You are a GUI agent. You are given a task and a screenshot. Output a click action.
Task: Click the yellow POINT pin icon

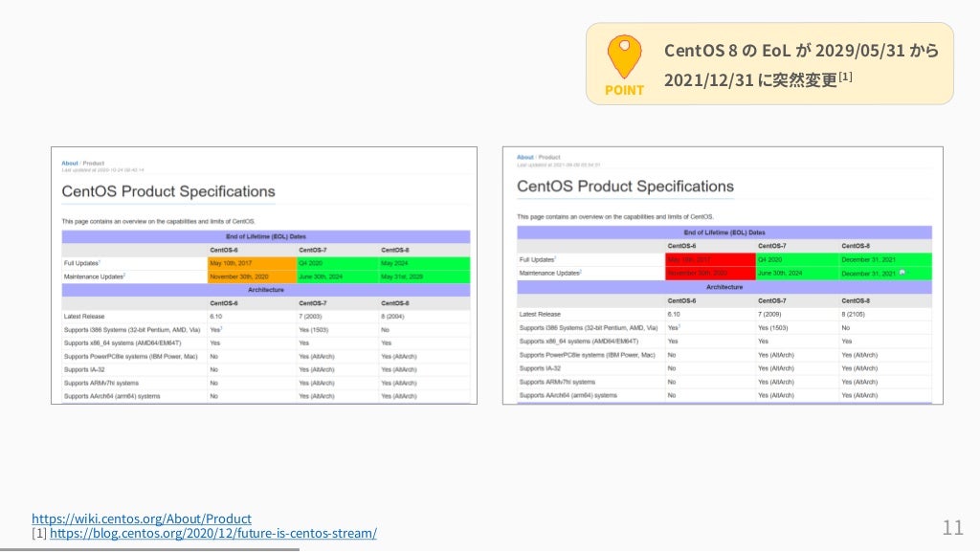point(624,56)
